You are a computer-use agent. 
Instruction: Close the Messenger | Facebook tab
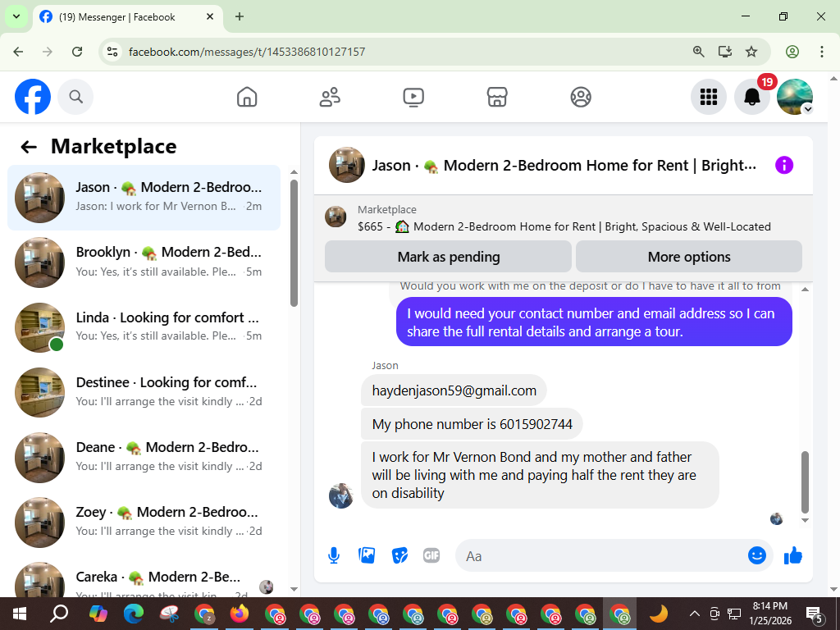click(210, 16)
